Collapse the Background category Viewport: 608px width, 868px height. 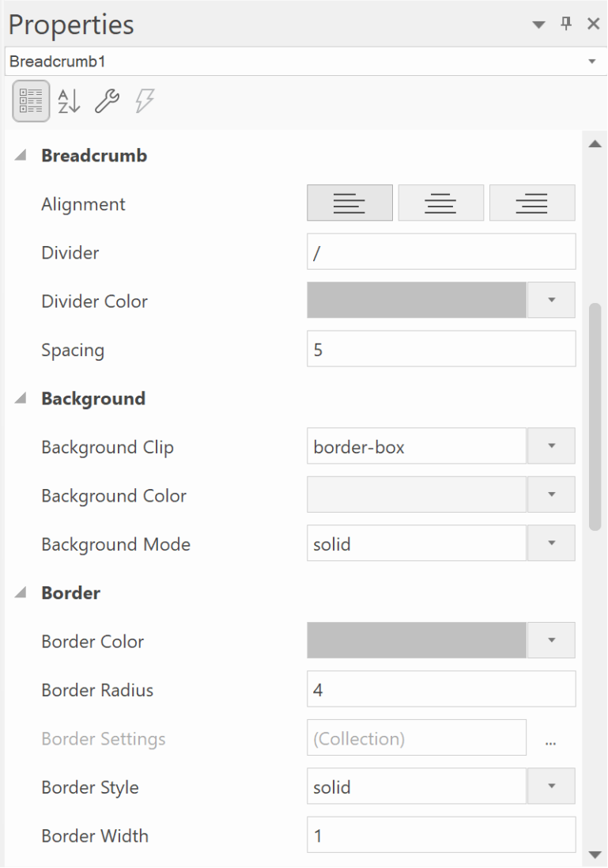(x=21, y=398)
